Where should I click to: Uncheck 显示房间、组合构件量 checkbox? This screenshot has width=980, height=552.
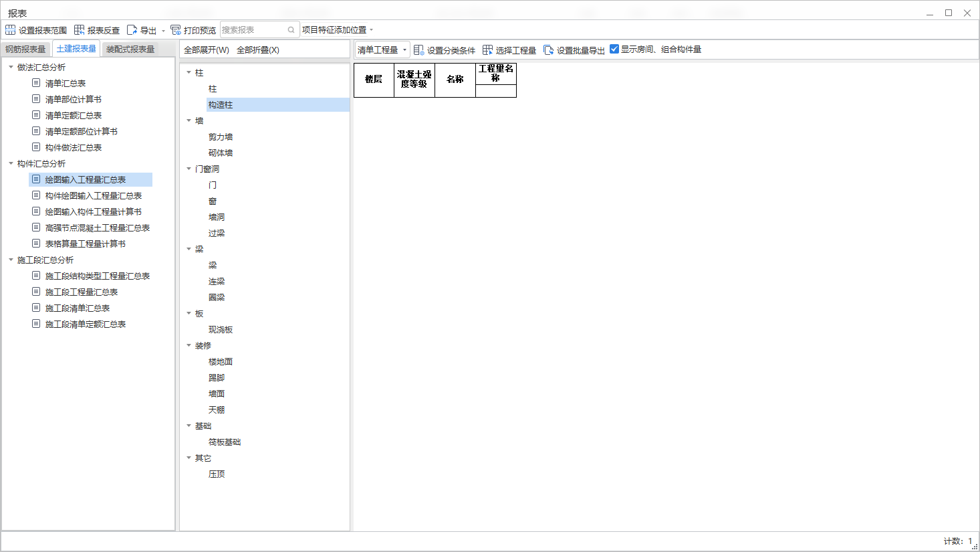click(614, 49)
